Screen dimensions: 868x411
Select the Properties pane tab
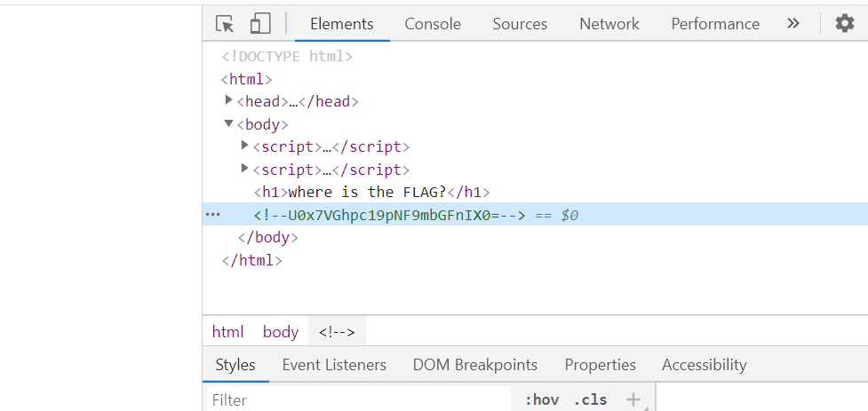tap(600, 365)
